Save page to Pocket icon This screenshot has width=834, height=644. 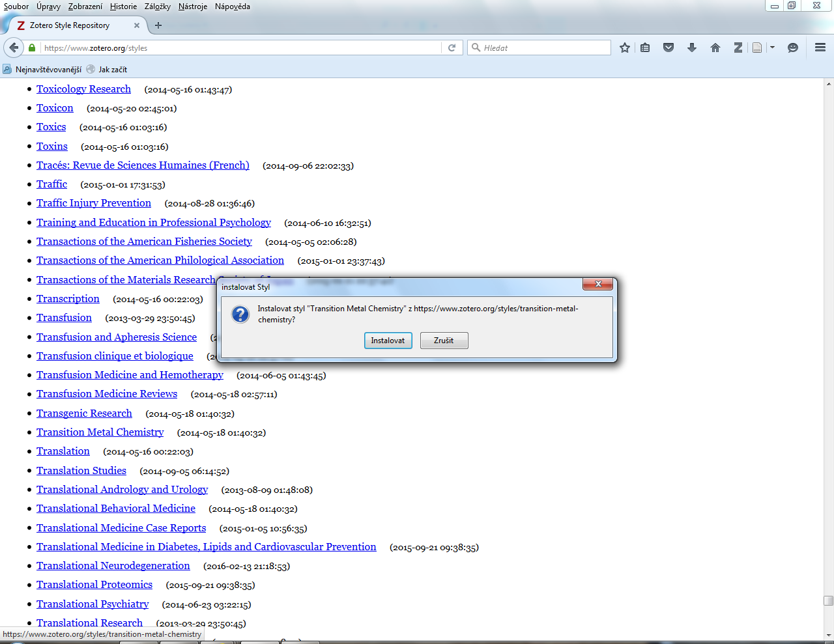tap(669, 48)
